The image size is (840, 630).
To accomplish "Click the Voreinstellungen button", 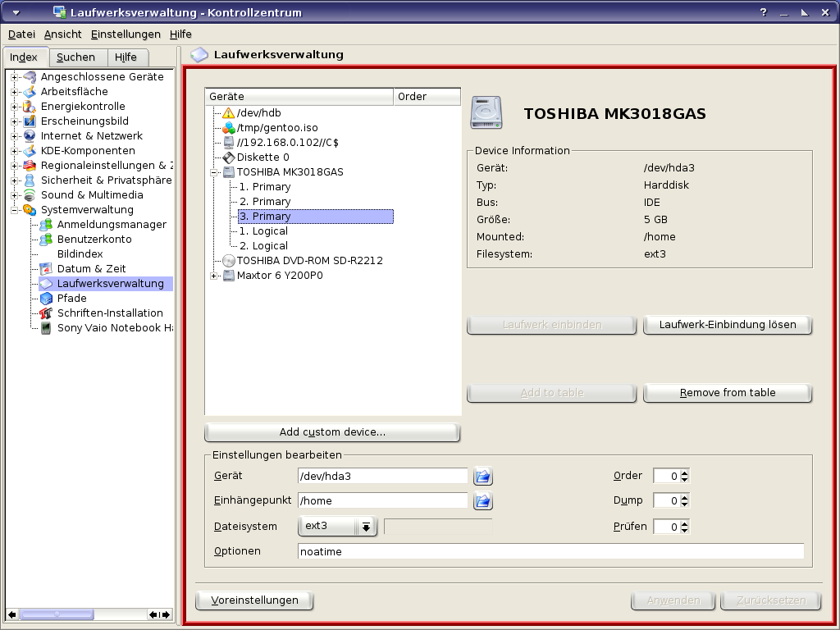I will pos(254,600).
